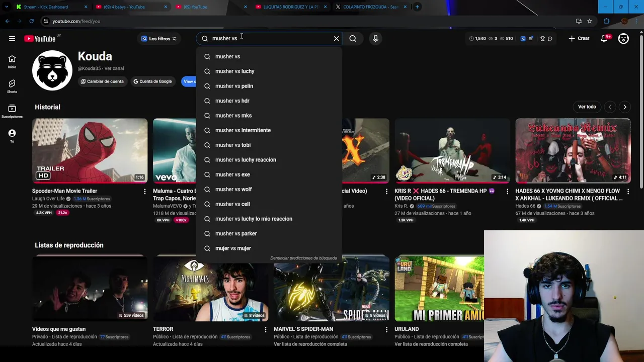Click the clock stat showing 1,540
Screen dimensions: 644x362
(477, 38)
